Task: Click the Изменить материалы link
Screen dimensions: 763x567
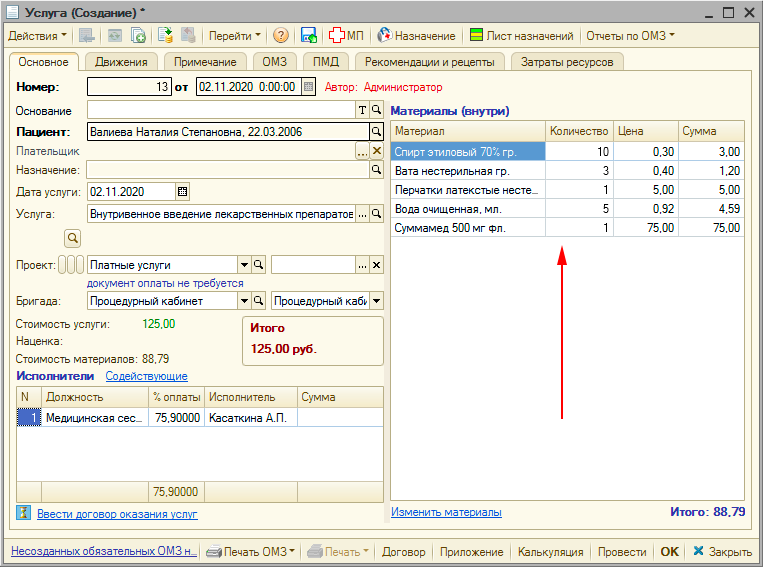Action: tap(446, 512)
